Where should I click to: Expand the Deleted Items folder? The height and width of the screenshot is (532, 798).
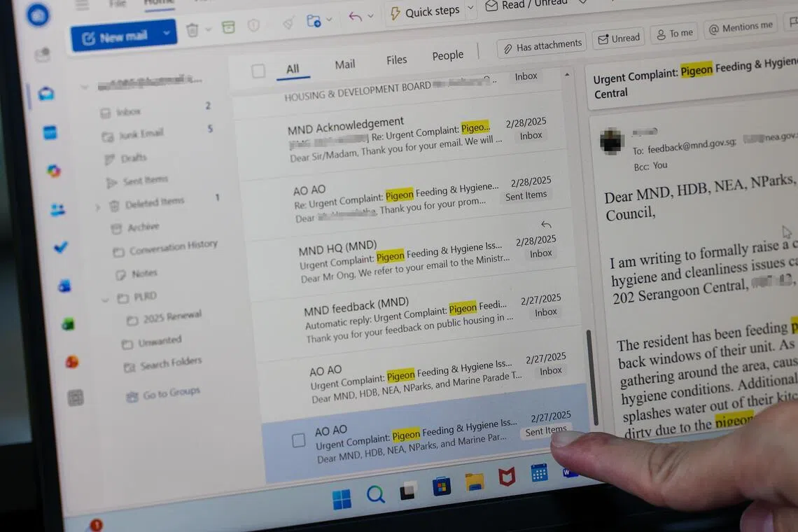[98, 207]
